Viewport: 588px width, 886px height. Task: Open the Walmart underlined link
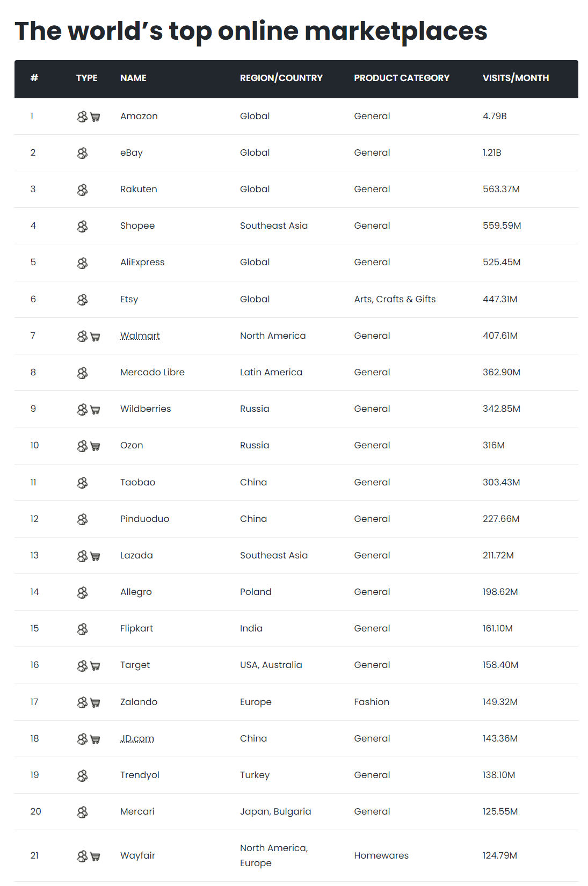140,336
